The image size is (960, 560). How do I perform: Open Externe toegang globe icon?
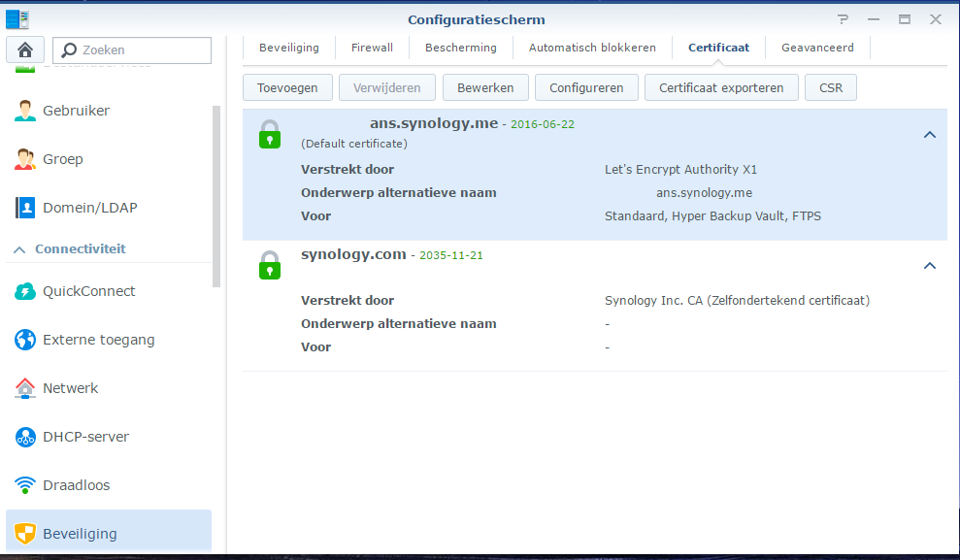pyautogui.click(x=25, y=340)
